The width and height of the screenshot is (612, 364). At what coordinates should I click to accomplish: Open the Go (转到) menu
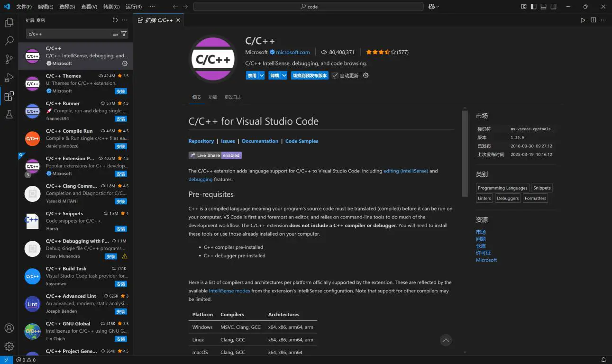click(x=111, y=7)
